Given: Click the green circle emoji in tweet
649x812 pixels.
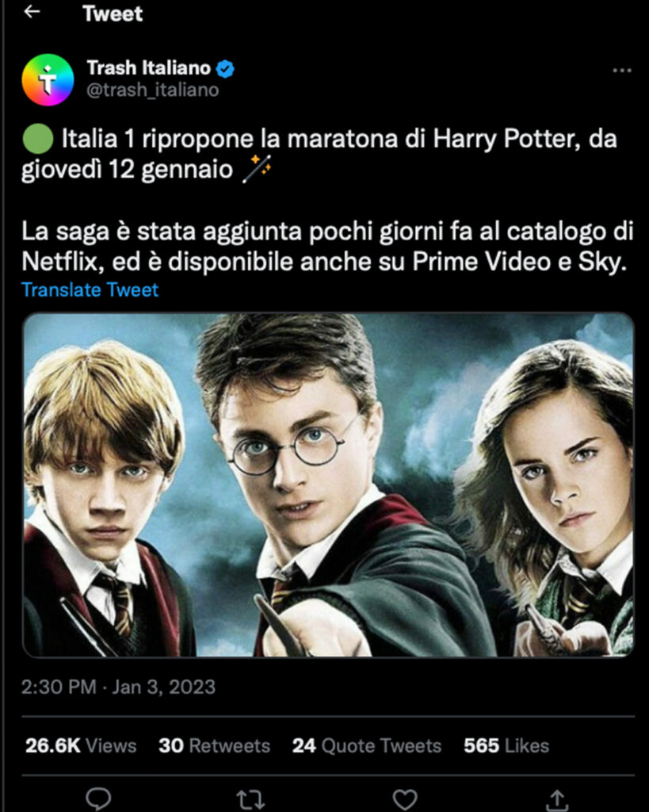Looking at the screenshot, I should click(x=37, y=140).
